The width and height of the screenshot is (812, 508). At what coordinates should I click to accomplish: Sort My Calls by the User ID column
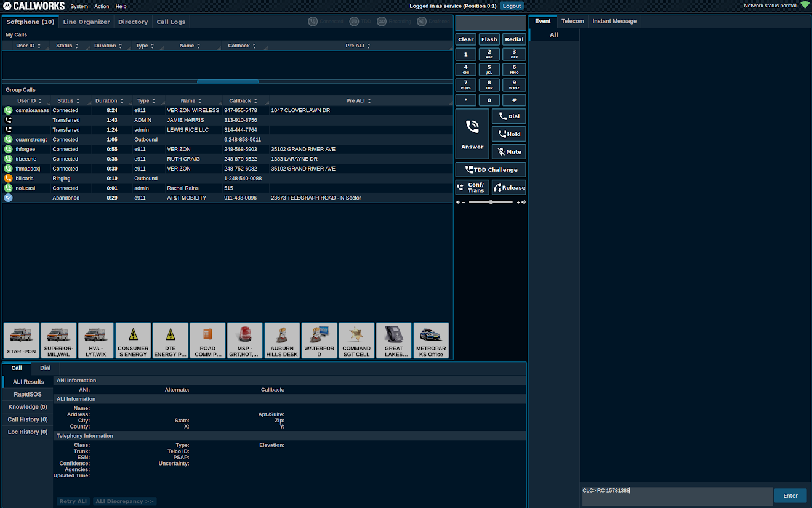[29, 46]
